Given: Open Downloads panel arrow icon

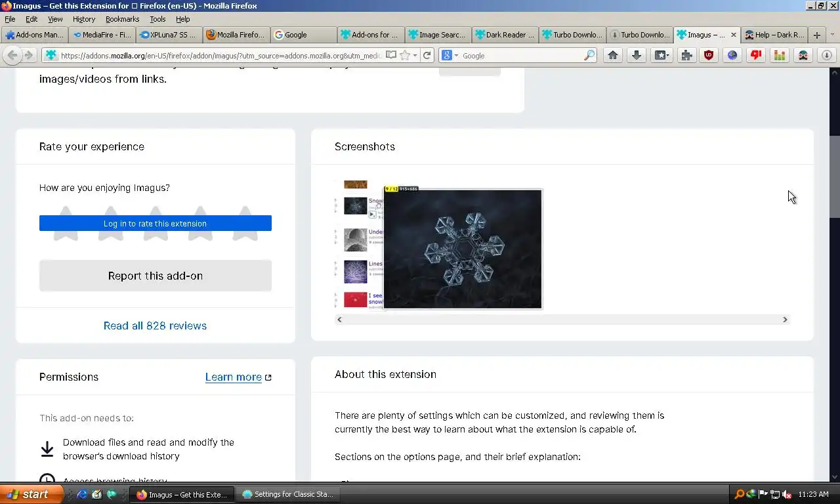Looking at the screenshot, I should pyautogui.click(x=636, y=55).
